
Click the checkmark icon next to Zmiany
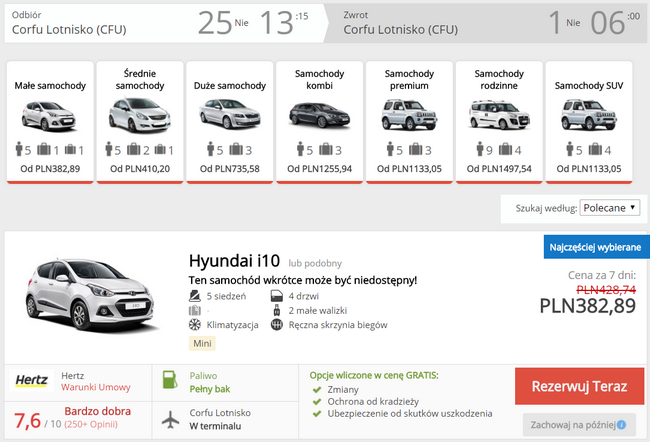[x=317, y=390]
